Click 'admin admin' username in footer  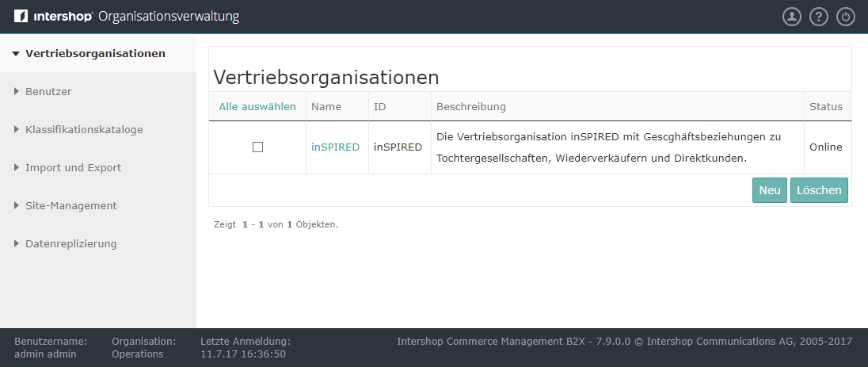[45, 354]
